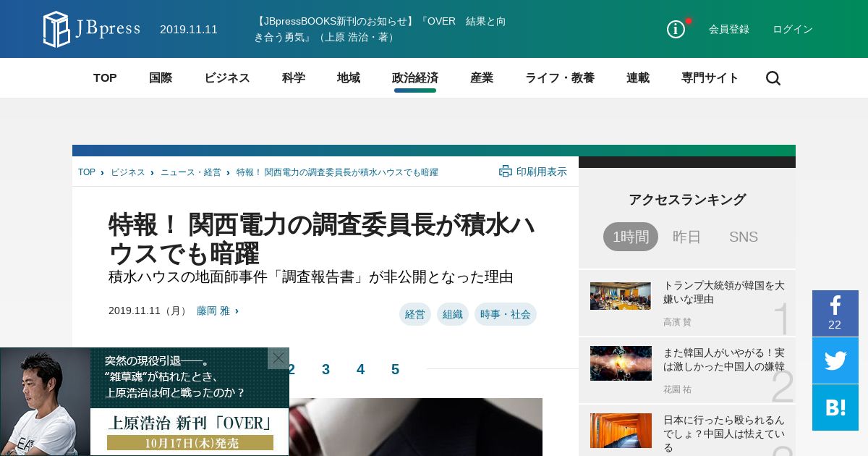Open the search magnifier icon

tap(773, 78)
